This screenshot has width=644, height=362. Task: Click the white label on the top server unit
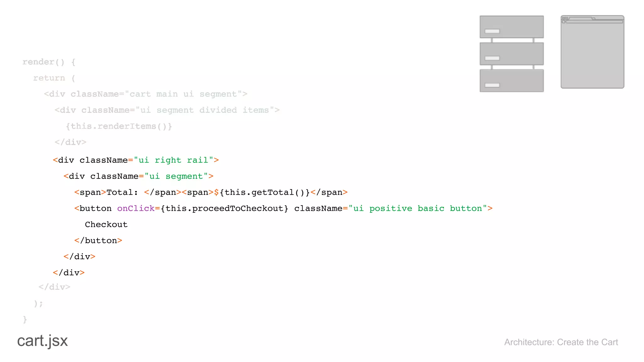click(492, 31)
